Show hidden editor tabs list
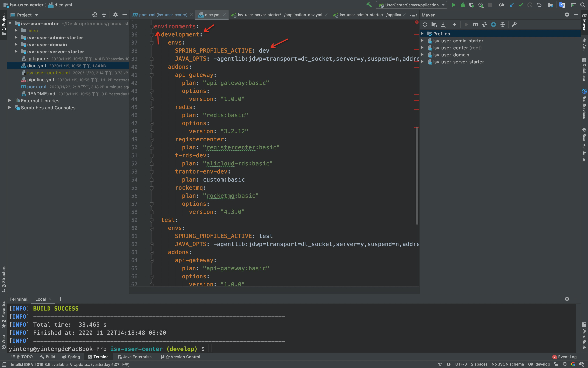The height and width of the screenshot is (368, 588). pos(413,15)
